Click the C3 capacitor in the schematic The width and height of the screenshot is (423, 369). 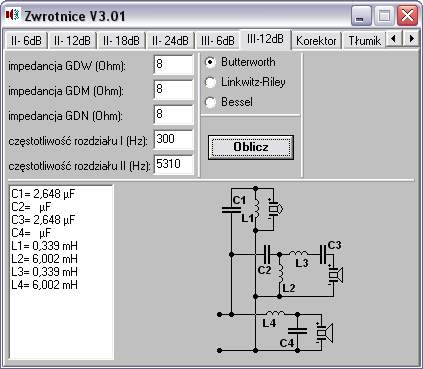point(323,255)
